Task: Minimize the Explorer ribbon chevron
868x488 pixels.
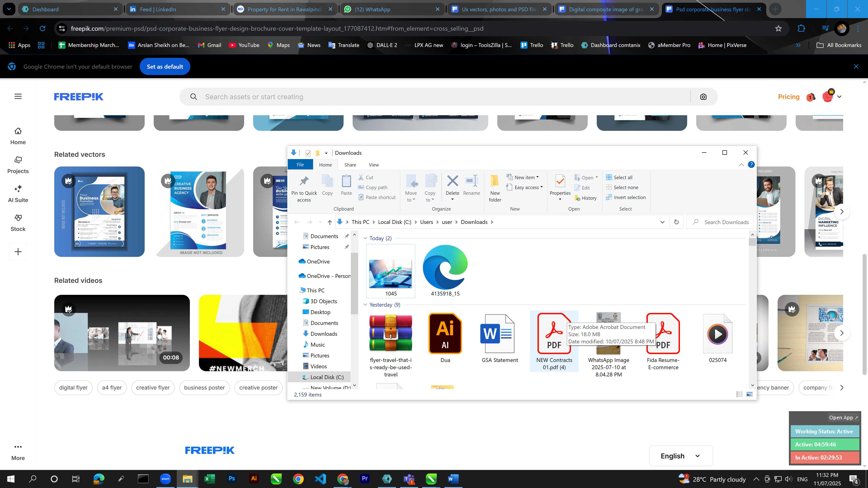Action: (x=741, y=165)
